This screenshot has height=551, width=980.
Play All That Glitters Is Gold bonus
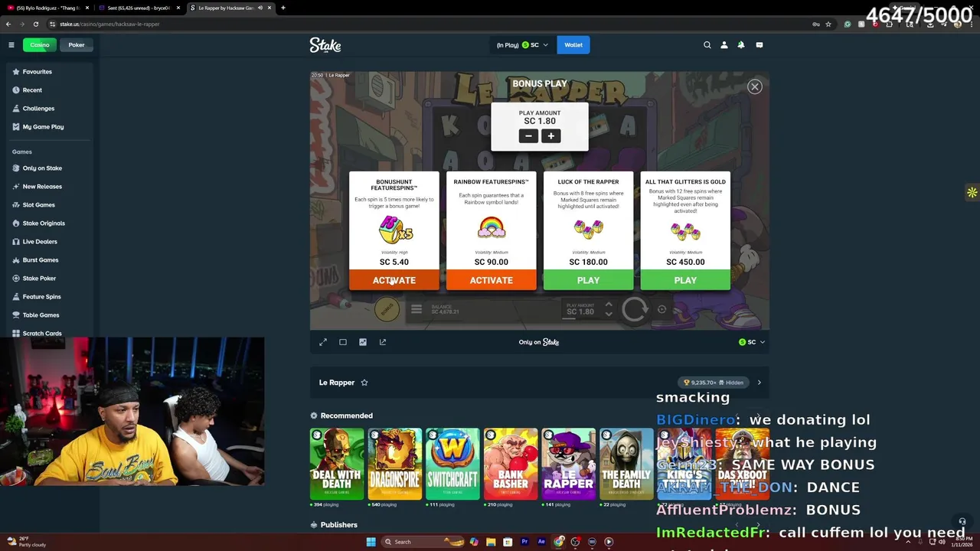(x=685, y=280)
